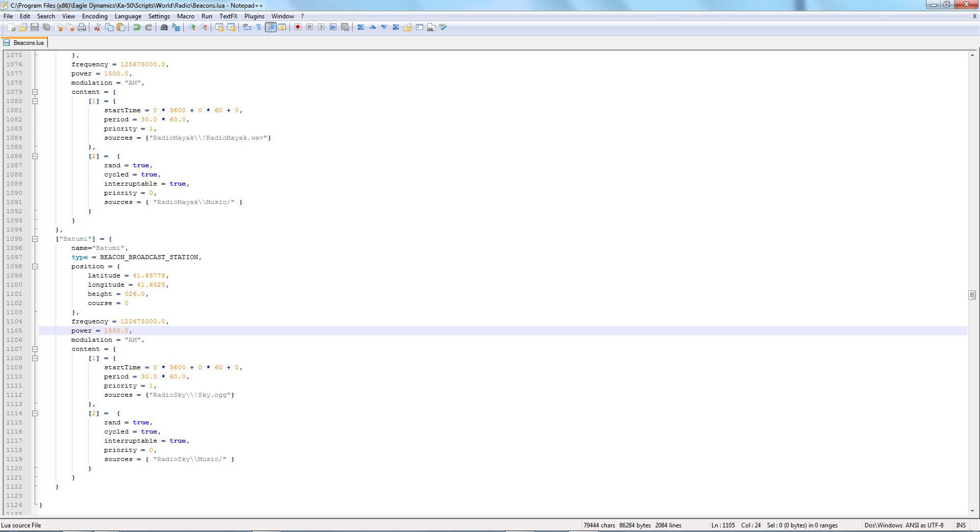Collapse the Batumi block at line 1095
The width and height of the screenshot is (980, 532).
(35, 239)
